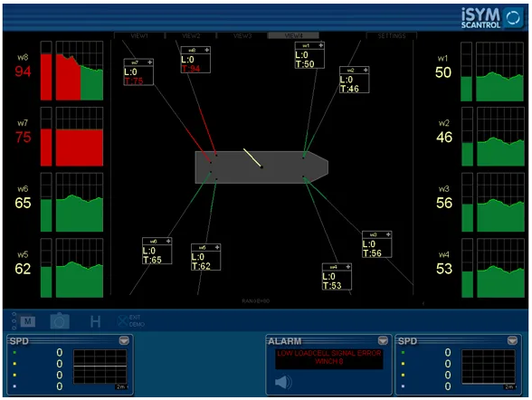Click the green indicator in left SPD panel
This screenshot has height=400, width=532.
[14, 353]
